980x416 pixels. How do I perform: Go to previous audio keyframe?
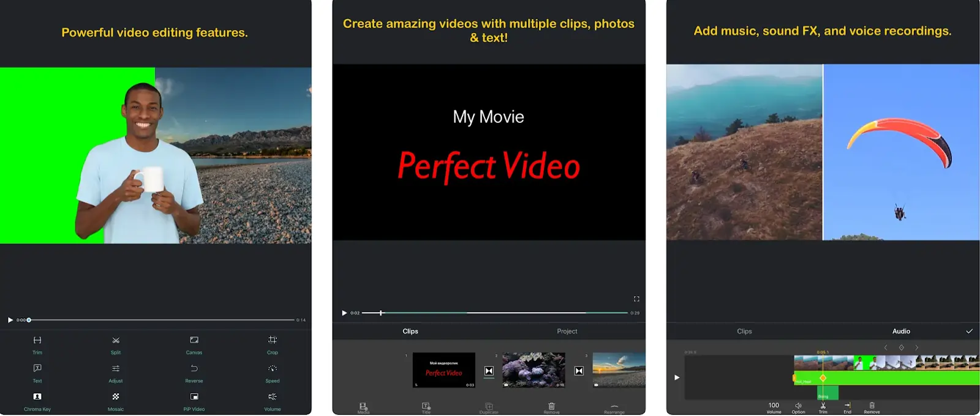coord(886,347)
